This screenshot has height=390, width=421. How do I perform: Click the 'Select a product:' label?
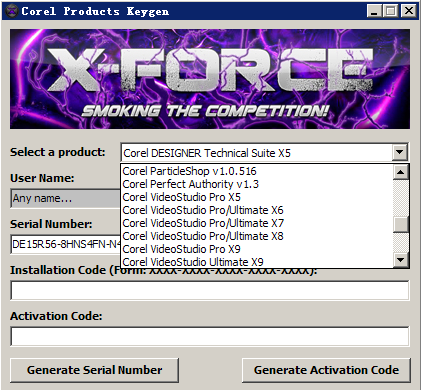[x=58, y=152]
